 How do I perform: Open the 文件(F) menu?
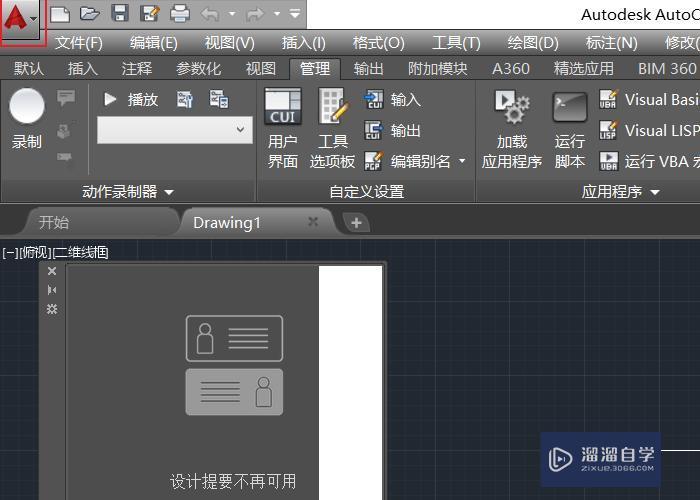coord(79,43)
